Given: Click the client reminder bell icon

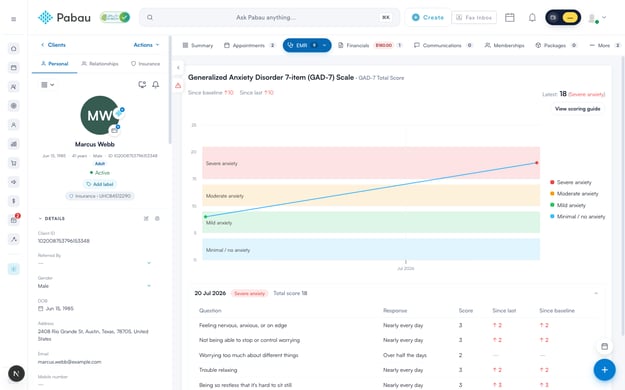Looking at the screenshot, I should point(156,85).
